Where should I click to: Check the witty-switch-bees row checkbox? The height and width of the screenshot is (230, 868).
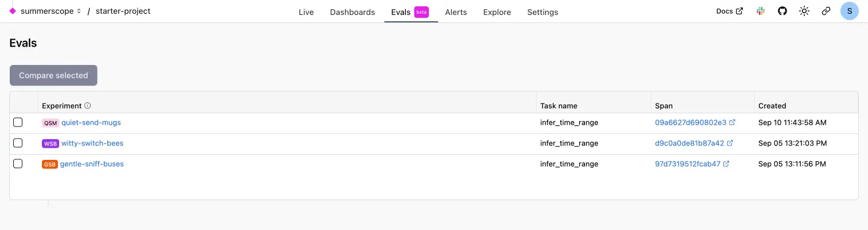[x=18, y=143]
